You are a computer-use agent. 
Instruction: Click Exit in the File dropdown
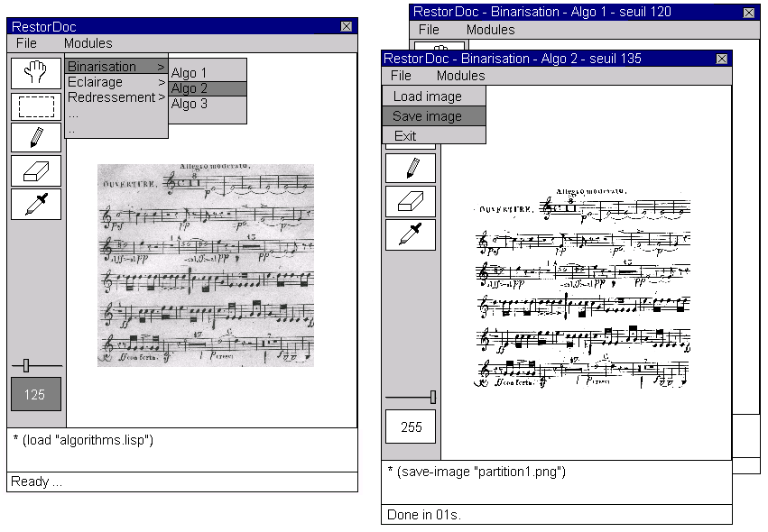pyautogui.click(x=434, y=135)
